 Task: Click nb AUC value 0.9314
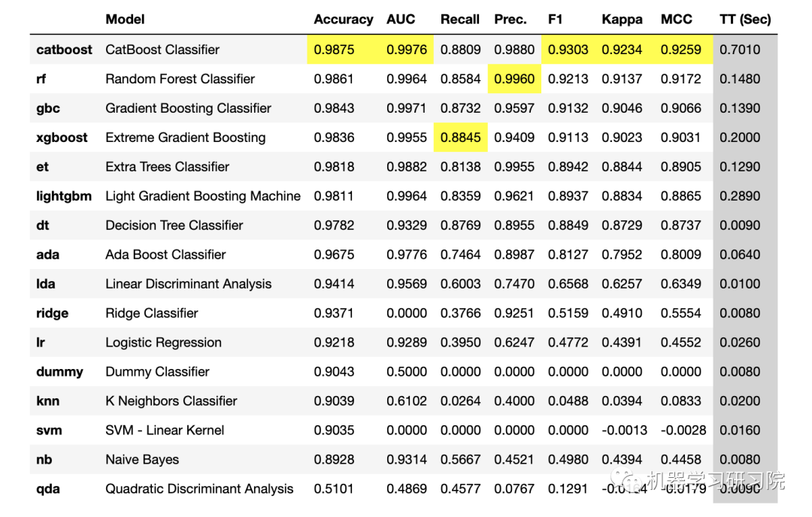(x=407, y=460)
